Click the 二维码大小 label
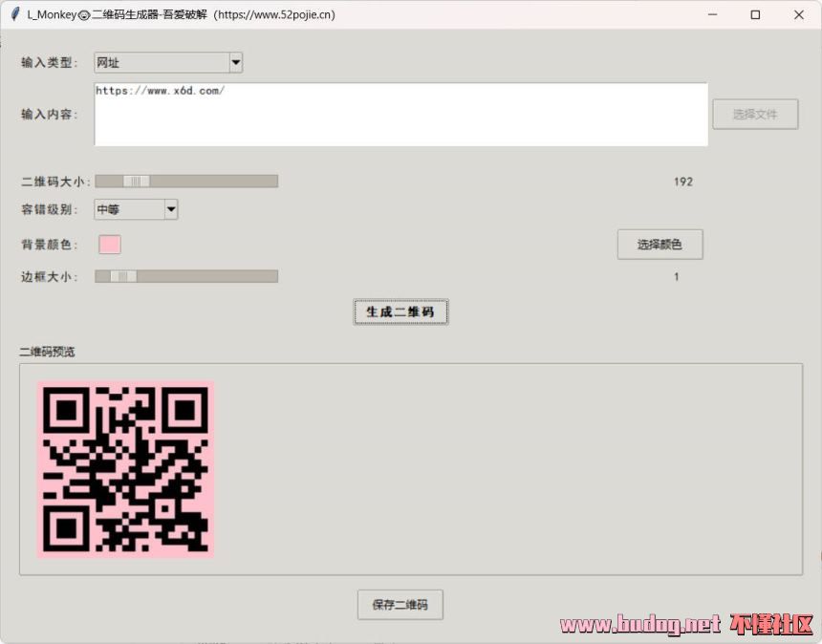The width and height of the screenshot is (822, 644). (x=55, y=182)
